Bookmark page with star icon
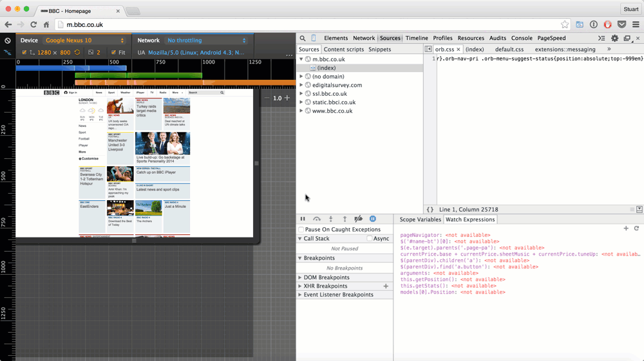Viewport: 644px width, 361px height. coord(565,24)
